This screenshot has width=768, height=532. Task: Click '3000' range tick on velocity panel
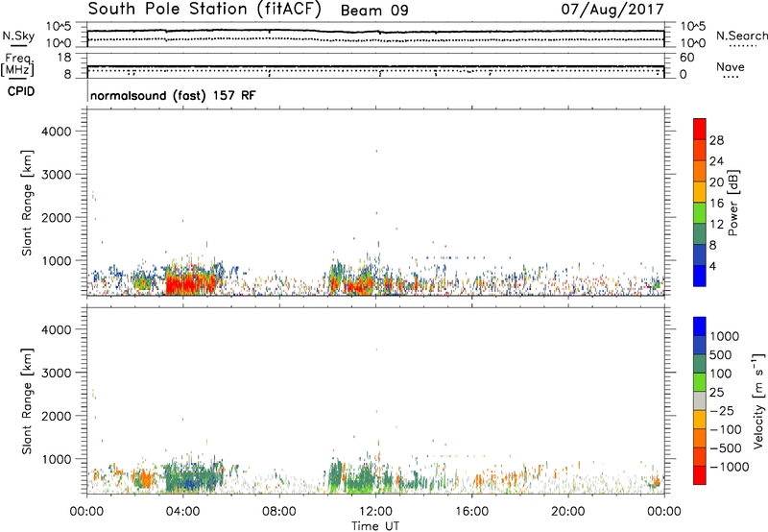click(x=56, y=373)
